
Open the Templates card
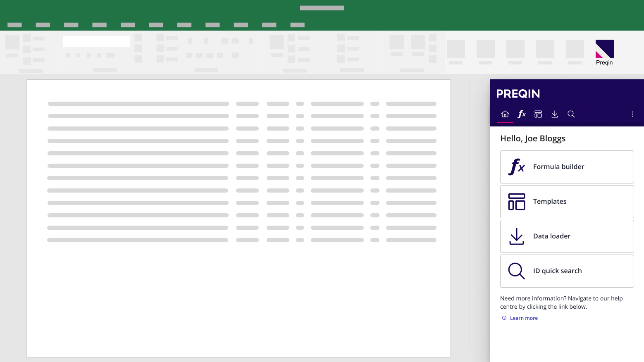click(x=567, y=201)
